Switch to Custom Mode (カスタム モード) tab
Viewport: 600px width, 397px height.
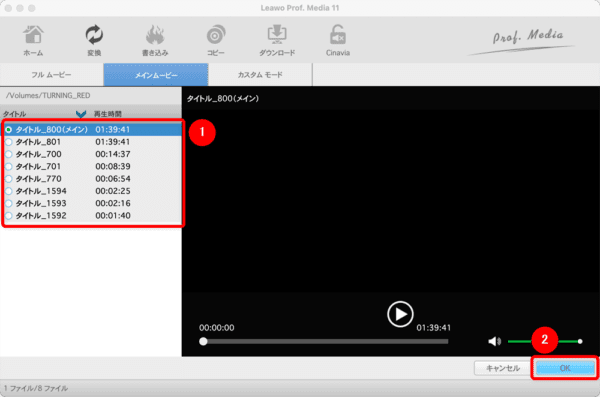pyautogui.click(x=260, y=75)
